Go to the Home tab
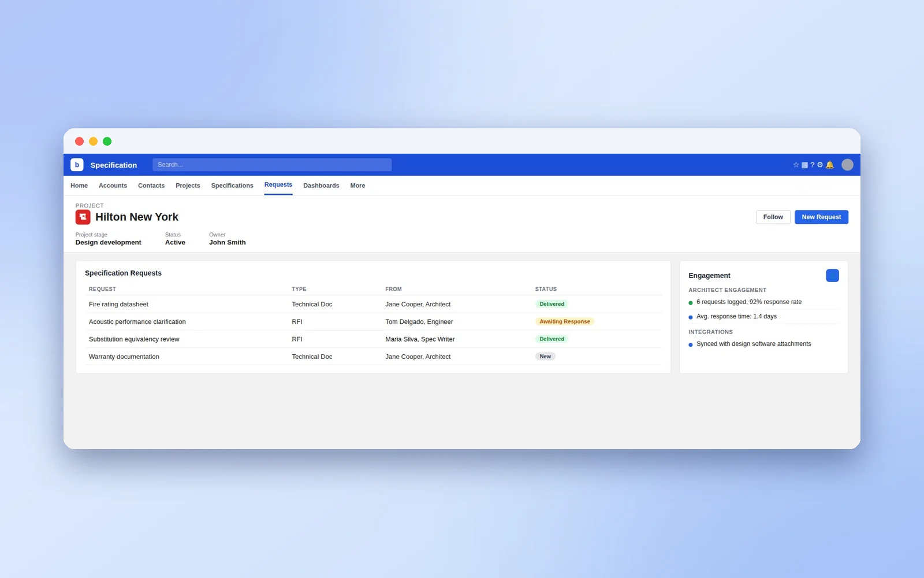This screenshot has height=578, width=924. pos(79,186)
